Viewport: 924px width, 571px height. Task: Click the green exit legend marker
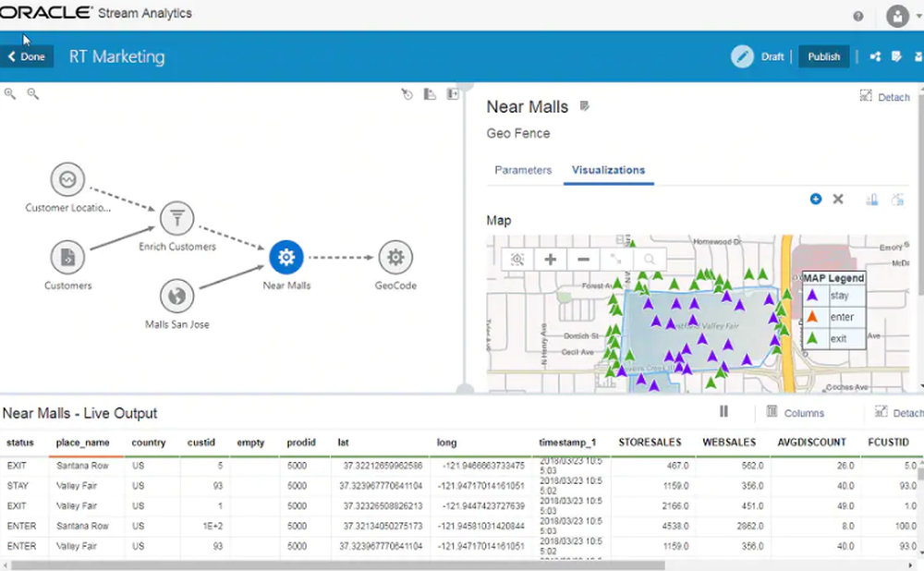click(812, 338)
